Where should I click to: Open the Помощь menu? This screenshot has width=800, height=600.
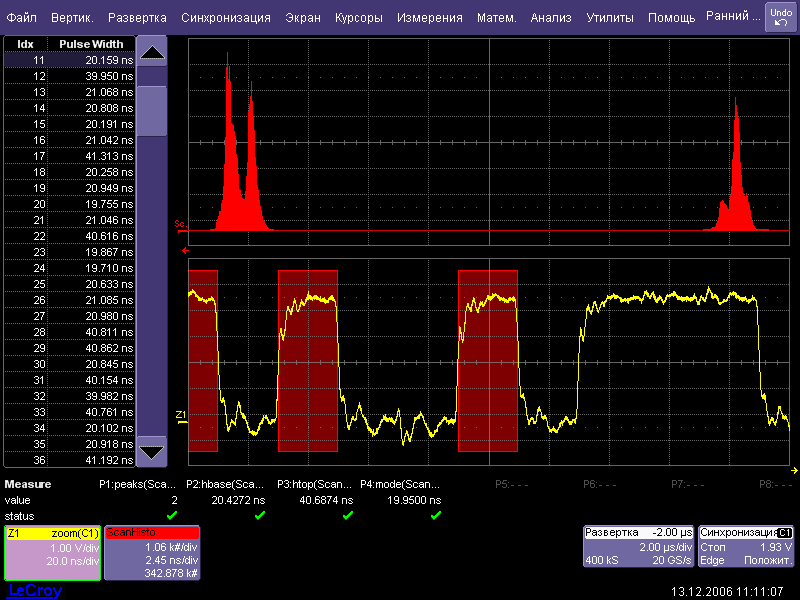coord(671,18)
